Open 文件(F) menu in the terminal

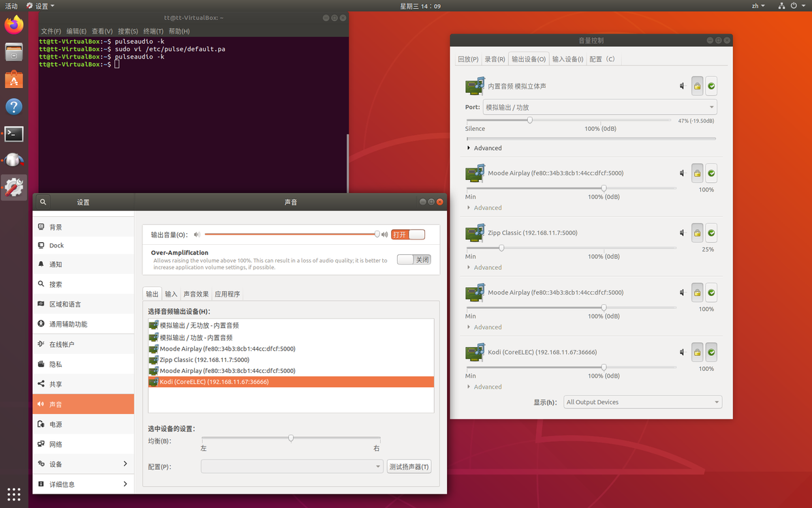50,31
